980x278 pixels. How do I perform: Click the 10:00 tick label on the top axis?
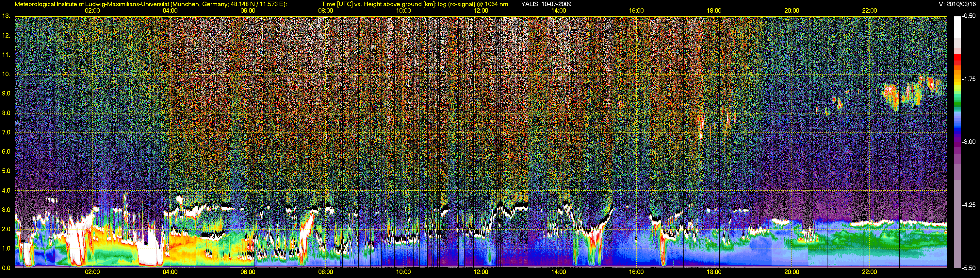click(x=403, y=11)
